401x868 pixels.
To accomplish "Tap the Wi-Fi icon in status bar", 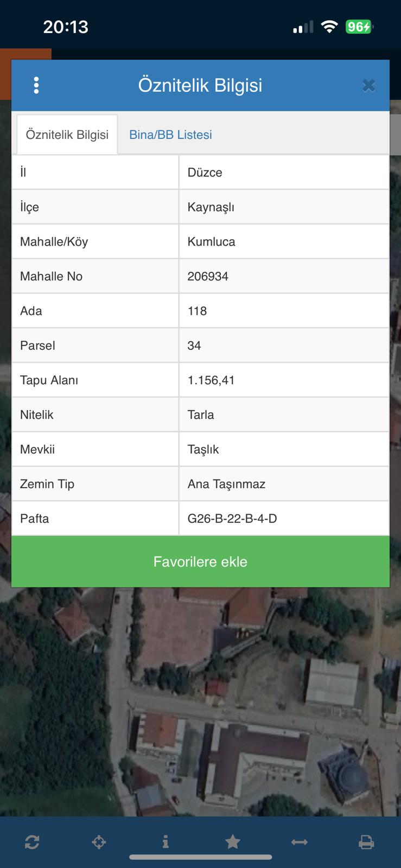I will click(x=329, y=27).
